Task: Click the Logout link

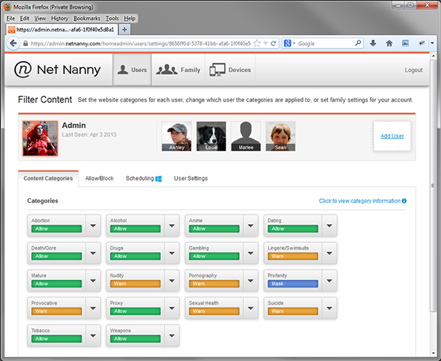Action: [x=413, y=70]
